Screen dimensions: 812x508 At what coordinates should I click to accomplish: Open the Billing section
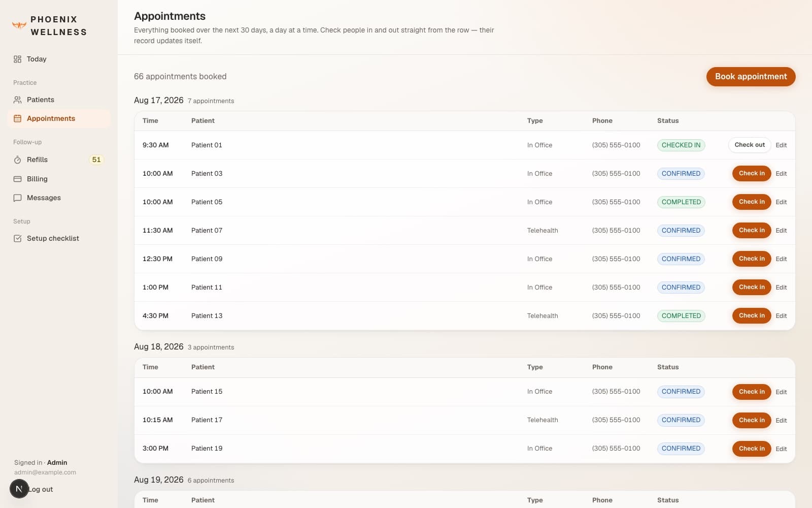[x=59, y=179]
